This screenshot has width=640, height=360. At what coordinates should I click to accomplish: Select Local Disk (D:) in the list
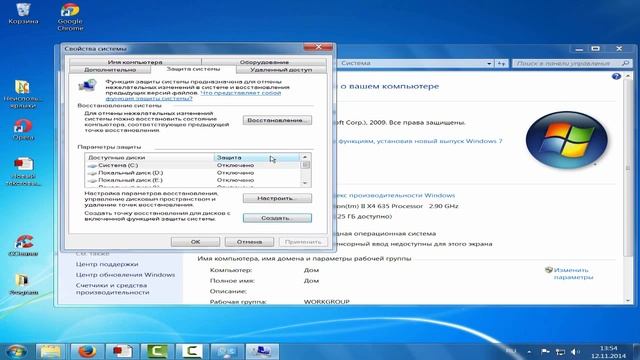click(192, 173)
